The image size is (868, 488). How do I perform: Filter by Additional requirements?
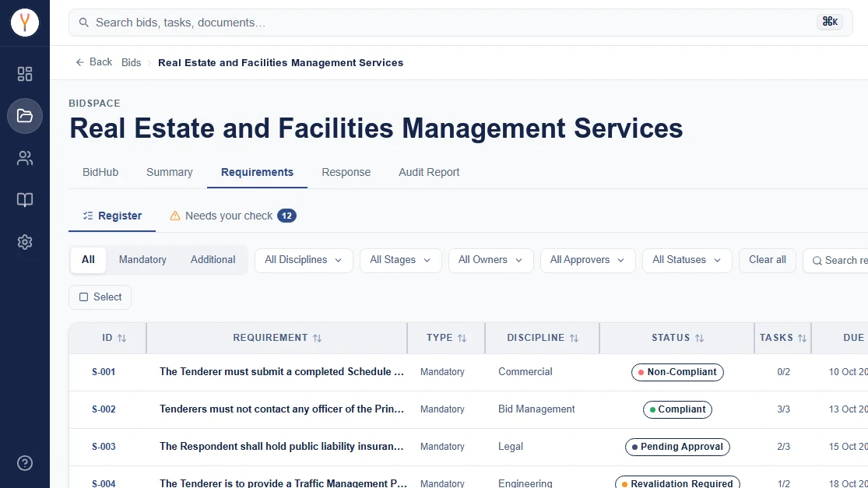click(213, 259)
